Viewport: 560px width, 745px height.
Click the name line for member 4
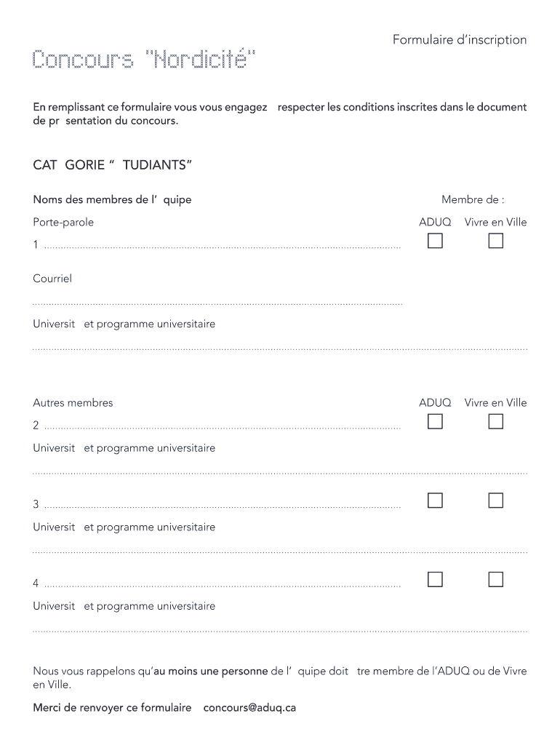pos(222,583)
